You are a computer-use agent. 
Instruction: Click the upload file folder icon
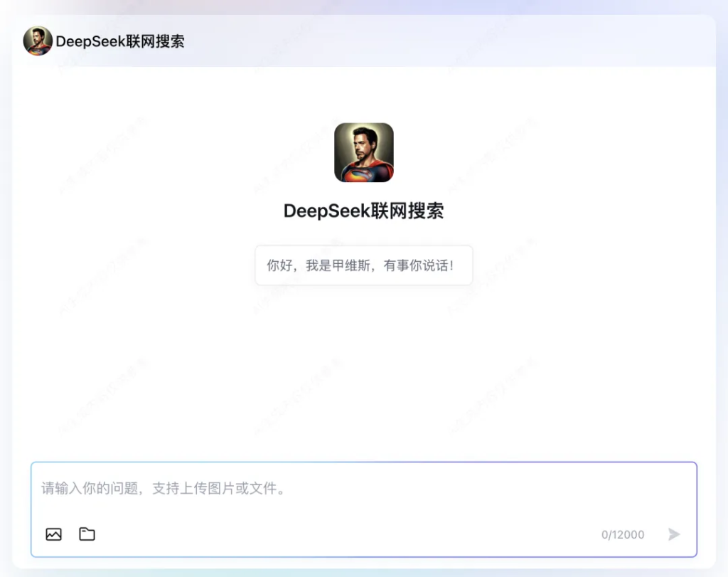coord(87,534)
